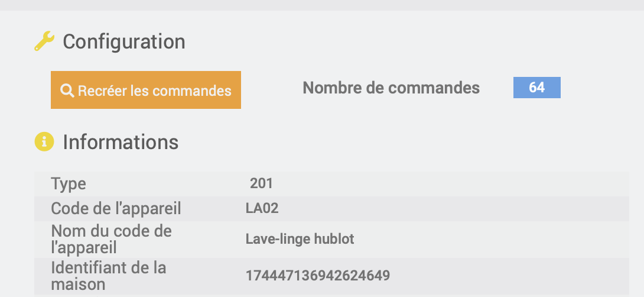The height and width of the screenshot is (297, 644).
Task: Click the yellow info circle icon
Action: [44, 142]
